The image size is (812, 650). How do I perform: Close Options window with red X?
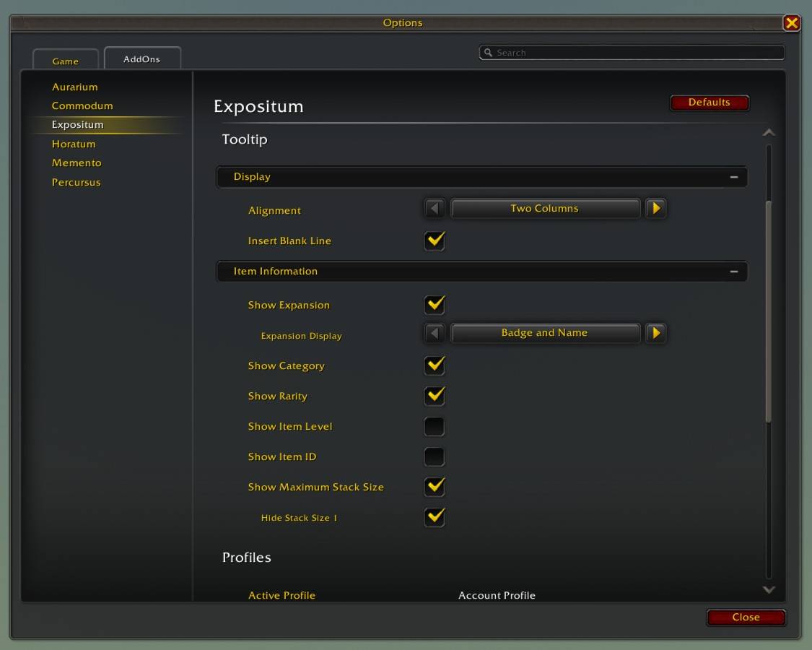tap(791, 23)
